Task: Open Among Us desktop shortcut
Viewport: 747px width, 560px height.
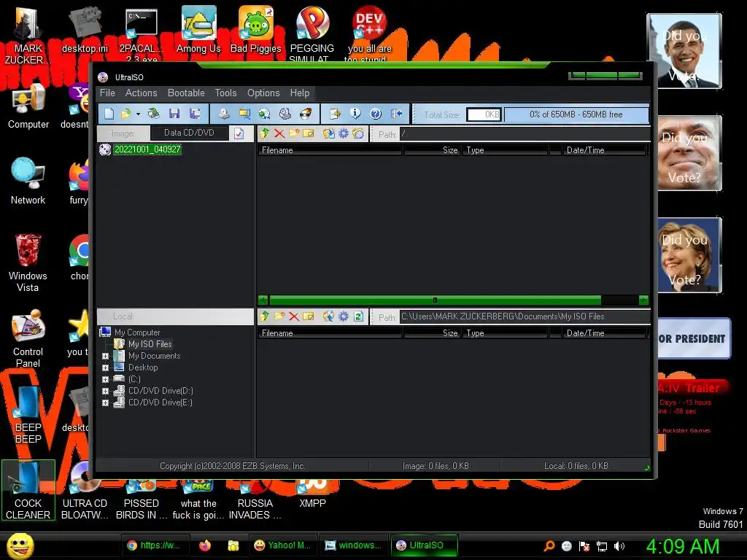Action: (x=198, y=29)
